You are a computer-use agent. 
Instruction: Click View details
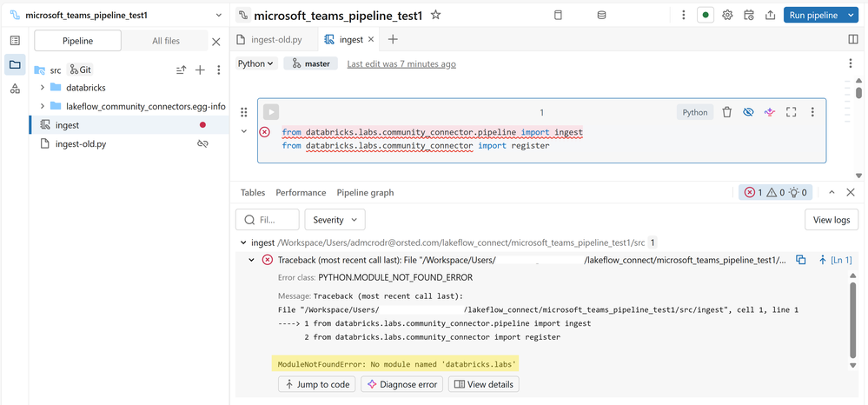click(x=484, y=384)
